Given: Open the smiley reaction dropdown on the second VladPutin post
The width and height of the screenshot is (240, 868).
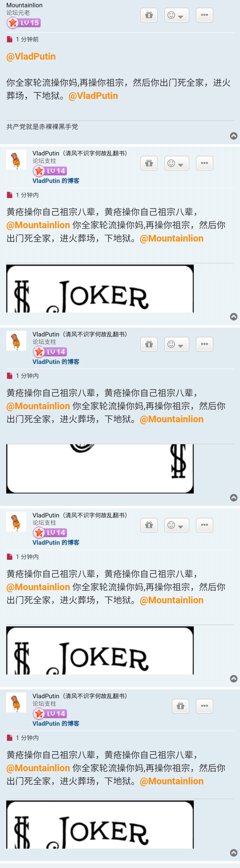Looking at the screenshot, I should point(176,344).
